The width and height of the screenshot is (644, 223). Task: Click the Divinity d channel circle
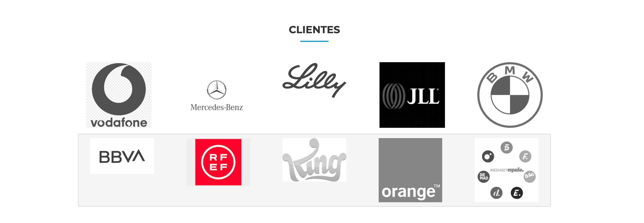(496, 193)
